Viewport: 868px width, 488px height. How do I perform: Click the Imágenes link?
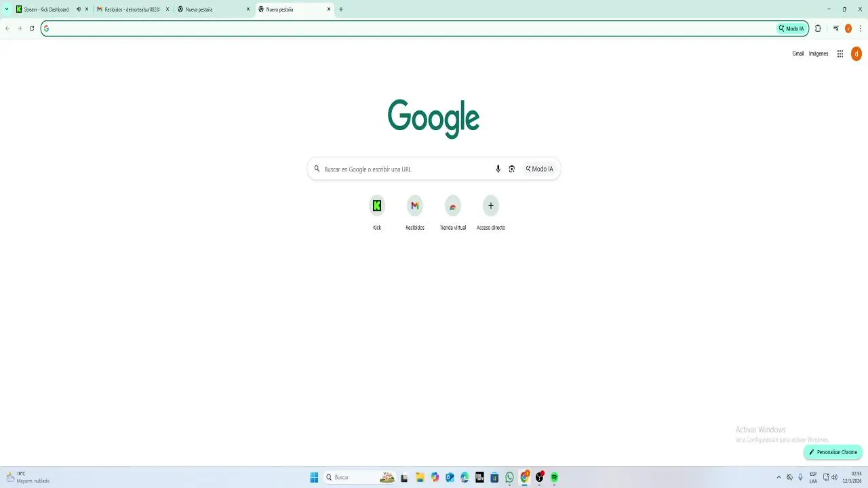point(818,54)
